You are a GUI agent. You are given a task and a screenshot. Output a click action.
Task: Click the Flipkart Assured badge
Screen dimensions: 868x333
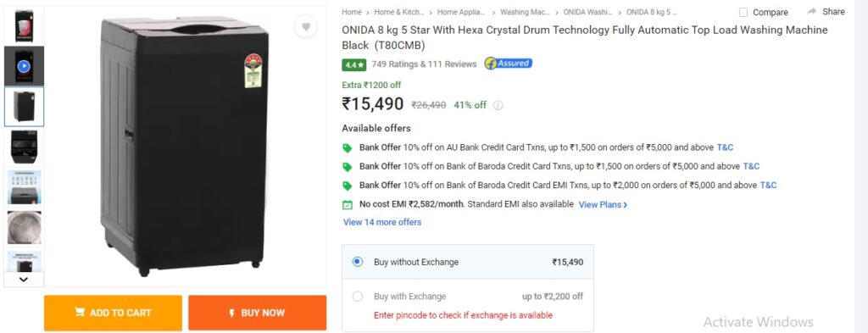pyautogui.click(x=509, y=64)
